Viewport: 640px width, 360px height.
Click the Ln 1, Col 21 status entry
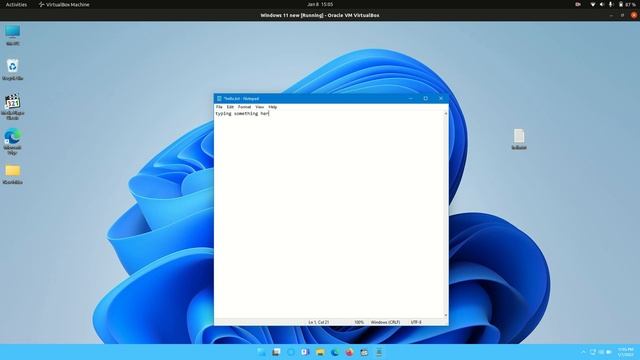318,322
